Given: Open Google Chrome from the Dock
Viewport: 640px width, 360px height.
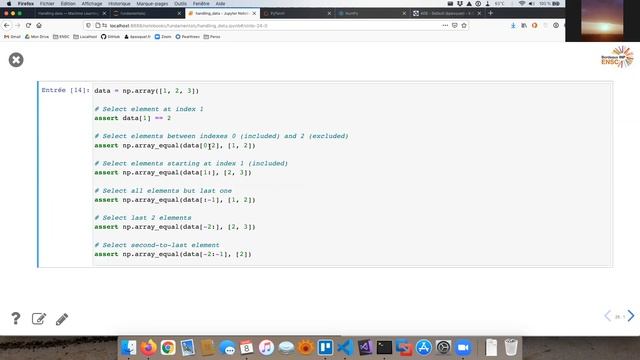Looking at the screenshot, I should pyautogui.click(x=168, y=348).
